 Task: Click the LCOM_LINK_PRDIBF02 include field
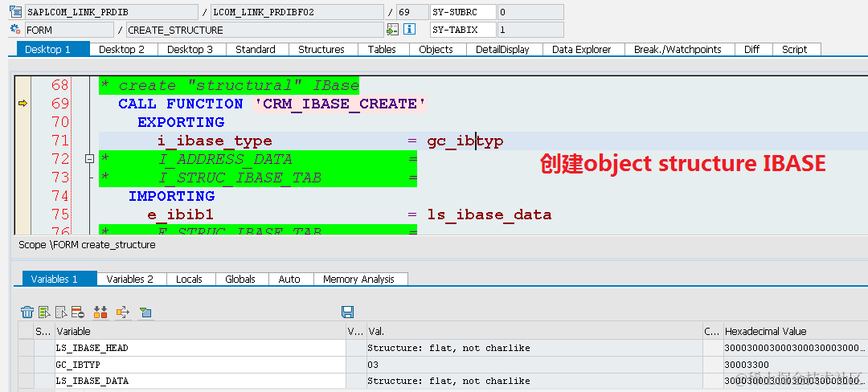pyautogui.click(x=297, y=11)
